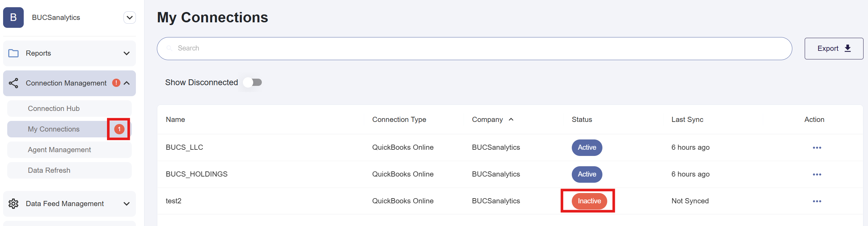Go to Agent Management
The width and height of the screenshot is (868, 226).
click(59, 150)
